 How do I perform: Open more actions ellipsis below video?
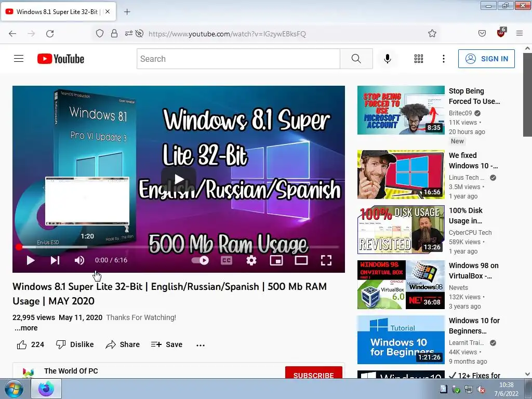[201, 345]
